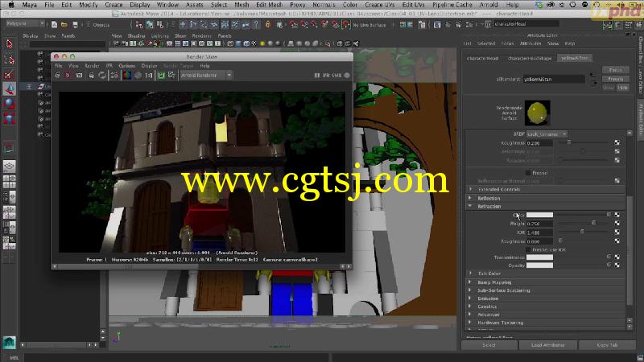This screenshot has width=644, height=362.
Task: Click the remove image icon in Render View
Action: point(171,75)
